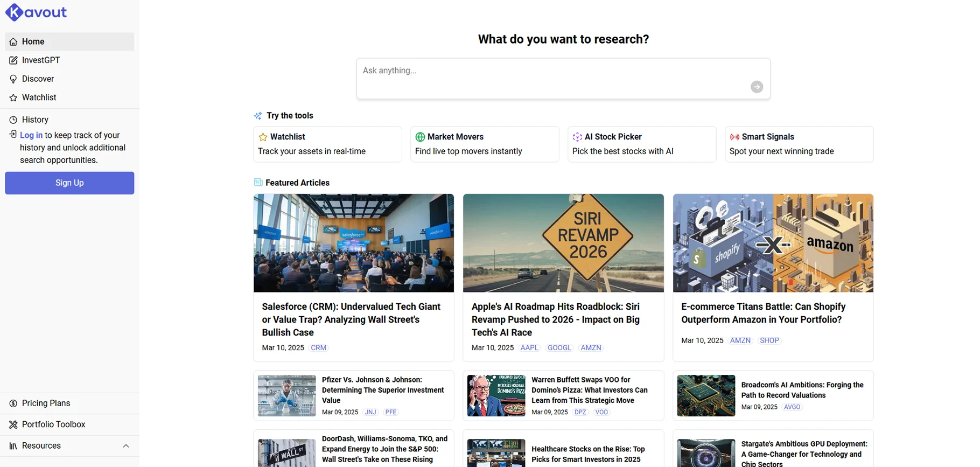This screenshot has width=980, height=467.
Task: Open the Healthcare Stocks on the Rise headline
Action: [x=588, y=454]
